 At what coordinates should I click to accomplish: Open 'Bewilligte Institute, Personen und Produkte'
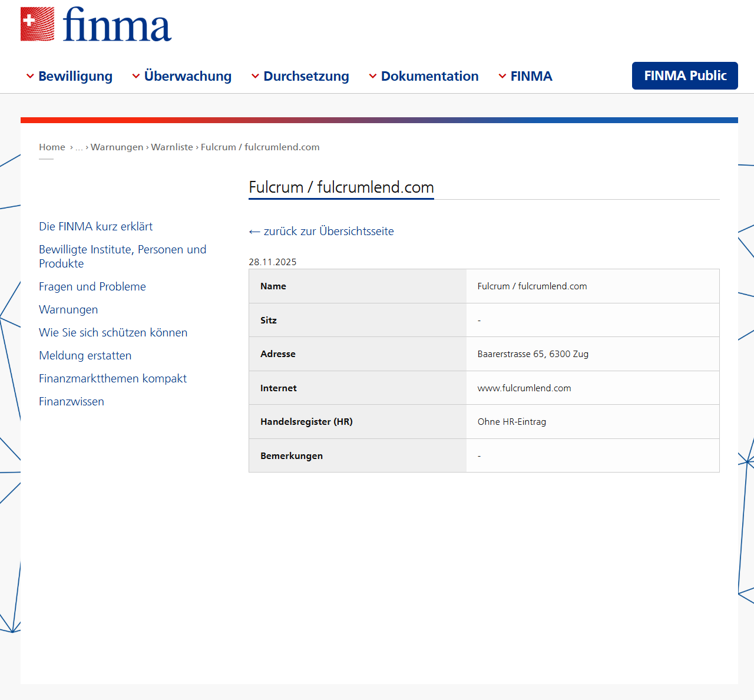click(x=123, y=256)
